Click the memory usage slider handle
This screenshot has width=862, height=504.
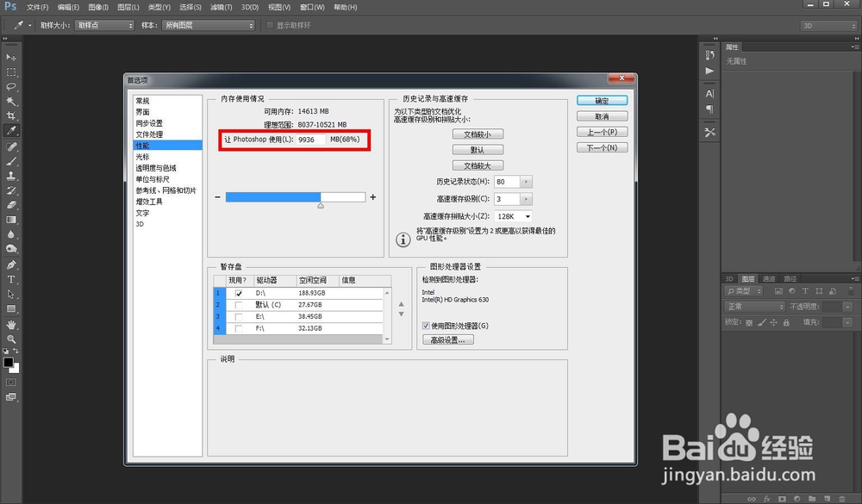321,206
